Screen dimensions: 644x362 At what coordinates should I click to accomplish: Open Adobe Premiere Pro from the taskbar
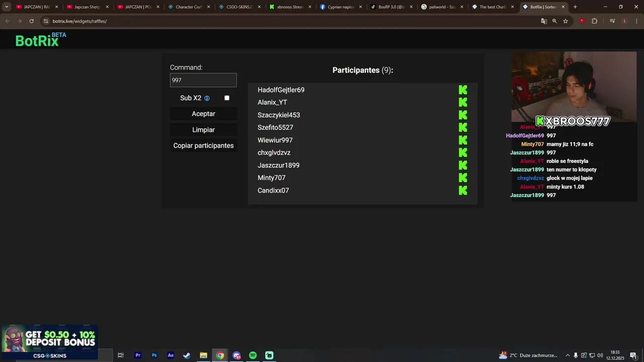138,355
